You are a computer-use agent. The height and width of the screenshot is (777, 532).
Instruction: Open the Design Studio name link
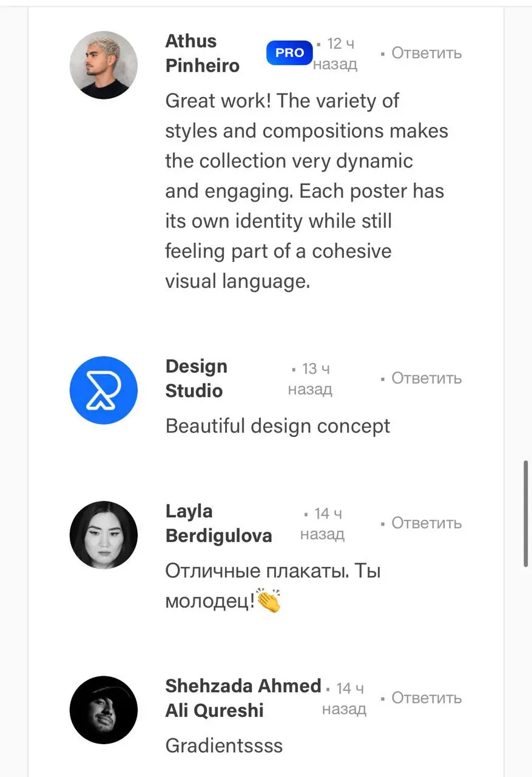coord(196,379)
